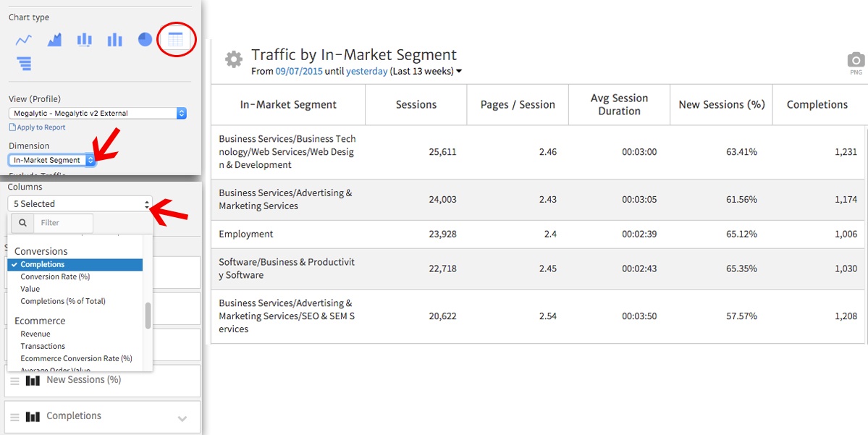Enable the Revenue metric option
This screenshot has height=435, width=868.
[35, 334]
